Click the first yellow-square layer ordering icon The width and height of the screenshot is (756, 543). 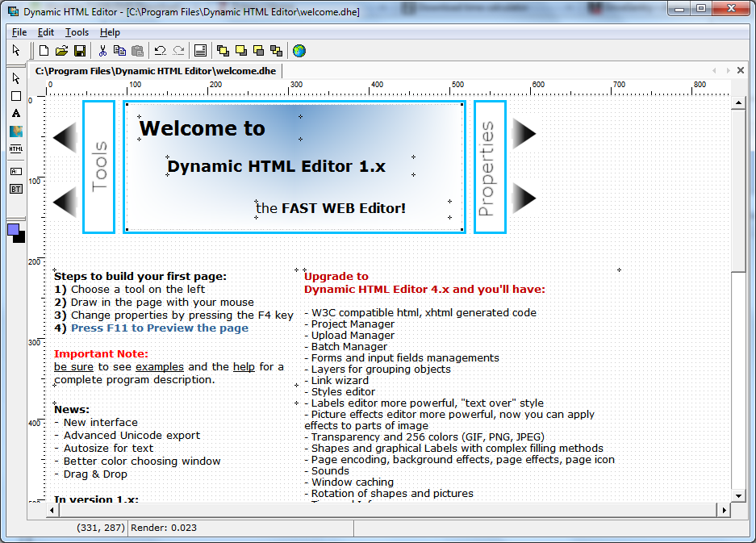pos(223,51)
